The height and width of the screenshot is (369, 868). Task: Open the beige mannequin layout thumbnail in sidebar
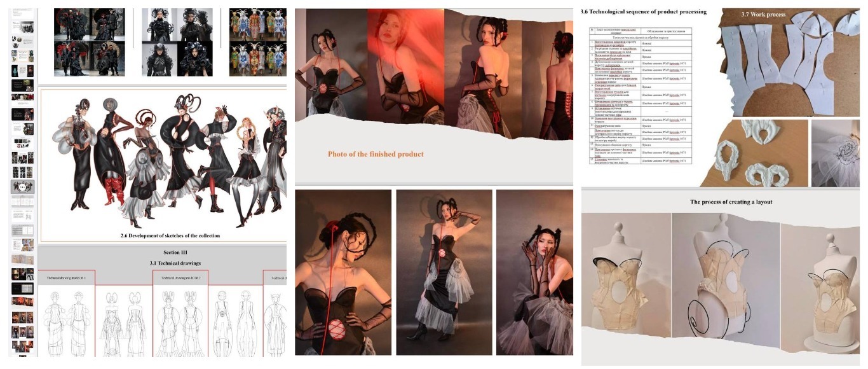click(22, 261)
